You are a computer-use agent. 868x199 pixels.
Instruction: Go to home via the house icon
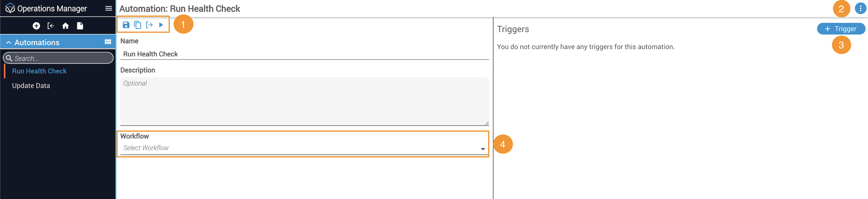[66, 26]
